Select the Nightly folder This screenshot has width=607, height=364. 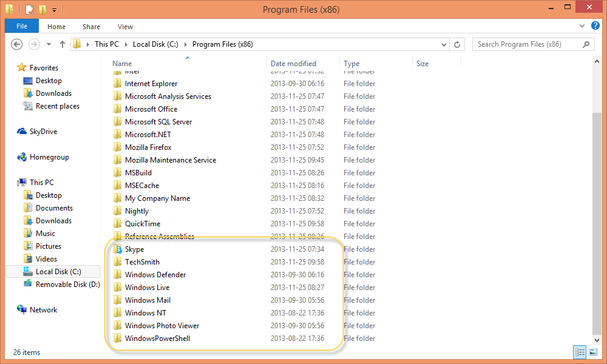click(137, 211)
